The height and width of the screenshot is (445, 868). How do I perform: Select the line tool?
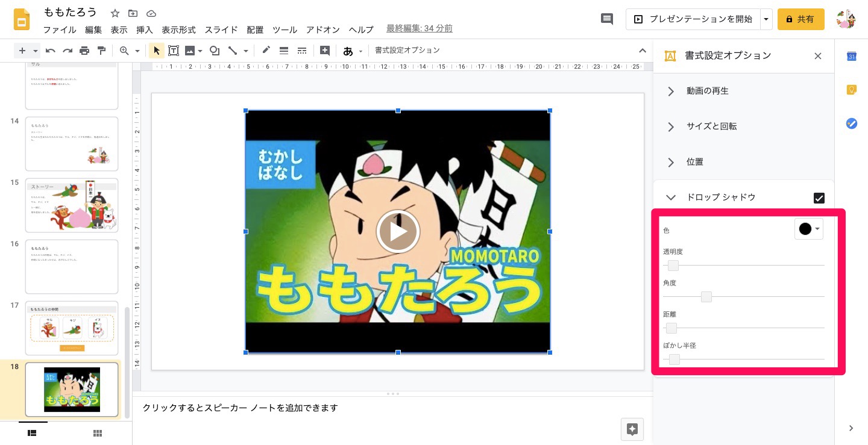pos(233,51)
